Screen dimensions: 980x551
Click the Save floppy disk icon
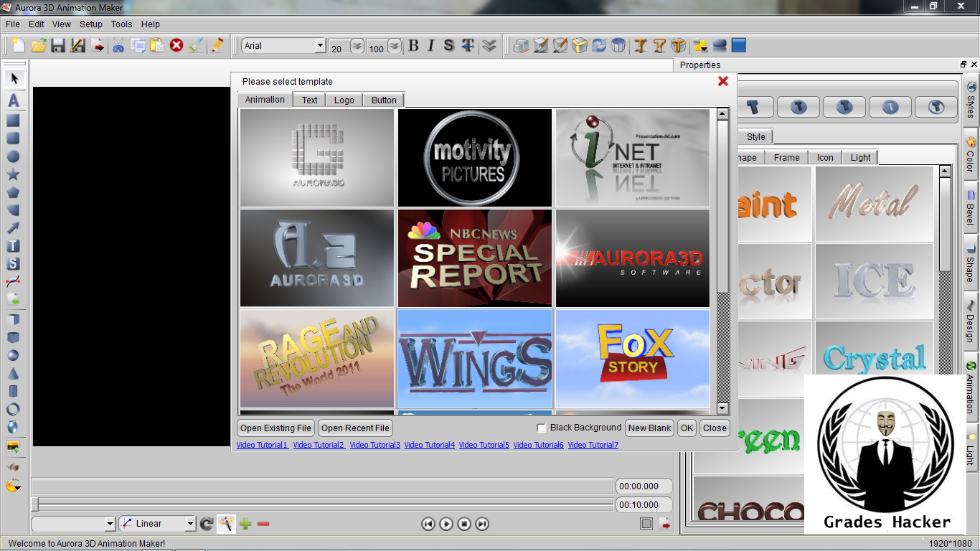pos(58,46)
